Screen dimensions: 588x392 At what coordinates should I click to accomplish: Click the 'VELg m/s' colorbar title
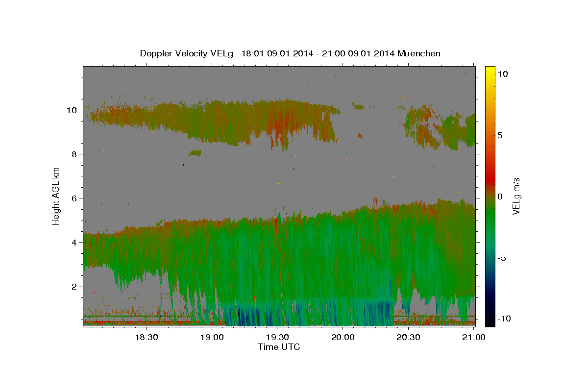(x=516, y=196)
